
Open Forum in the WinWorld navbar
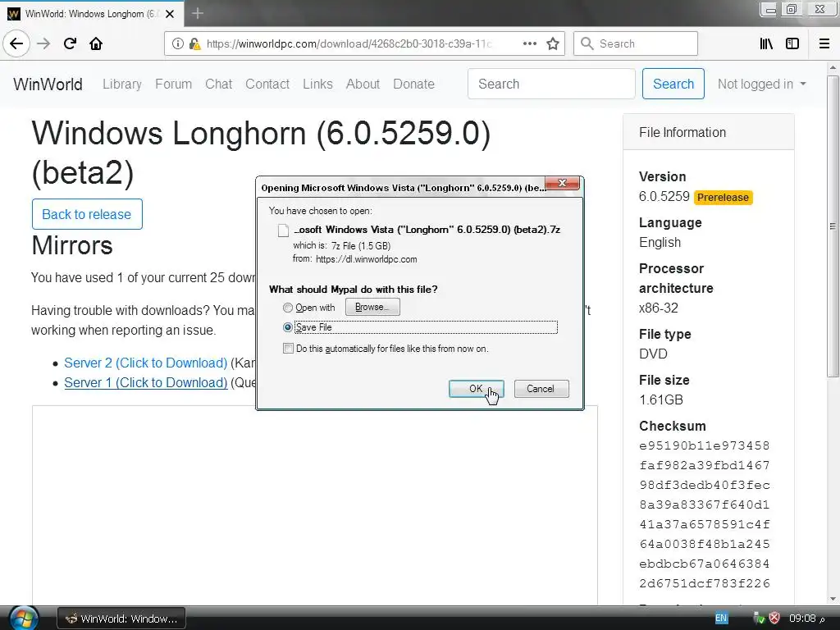click(173, 84)
